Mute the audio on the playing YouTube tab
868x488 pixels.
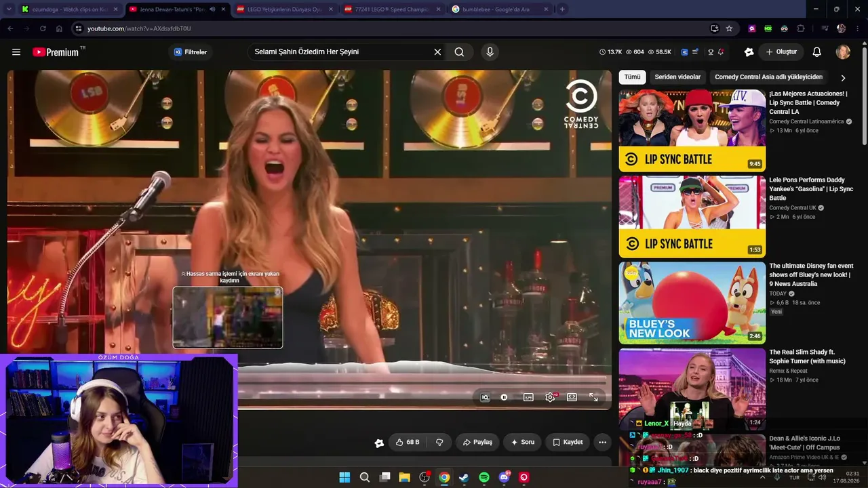pos(212,9)
